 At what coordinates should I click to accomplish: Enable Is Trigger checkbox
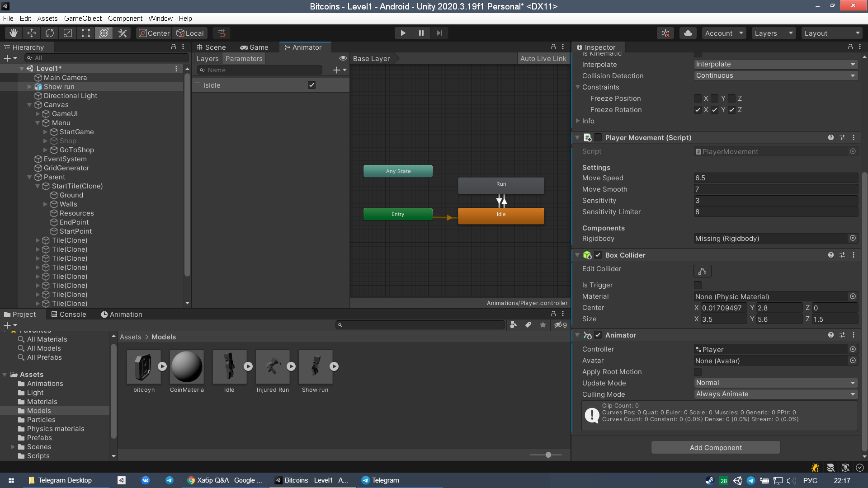[698, 285]
